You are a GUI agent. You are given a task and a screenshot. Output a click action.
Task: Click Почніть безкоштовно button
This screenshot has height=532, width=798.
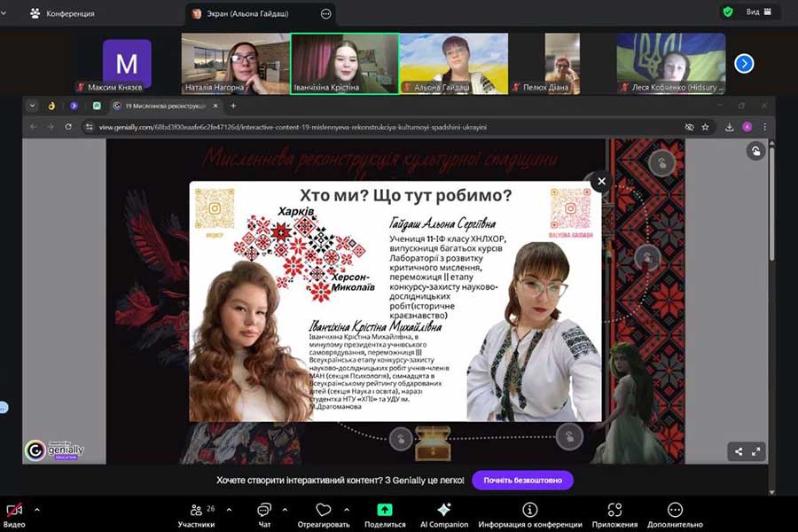coord(522,480)
